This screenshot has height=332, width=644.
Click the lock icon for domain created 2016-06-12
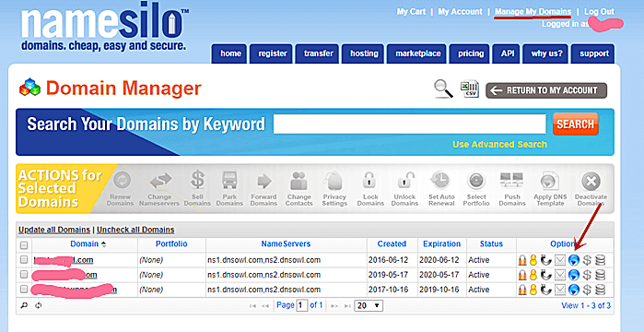[x=522, y=260]
